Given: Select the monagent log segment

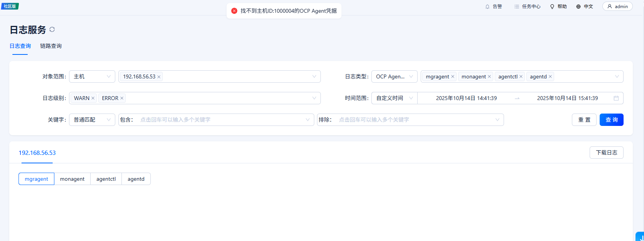Looking at the screenshot, I should [x=72, y=179].
